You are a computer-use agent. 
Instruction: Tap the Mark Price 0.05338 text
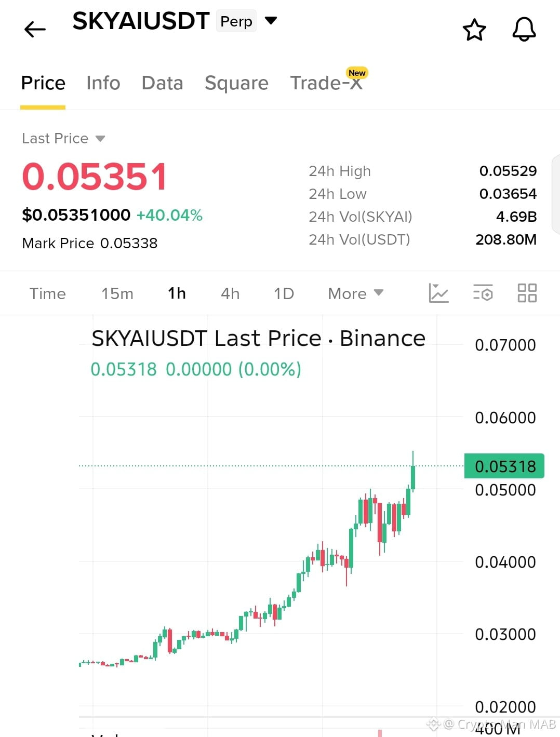click(x=89, y=243)
